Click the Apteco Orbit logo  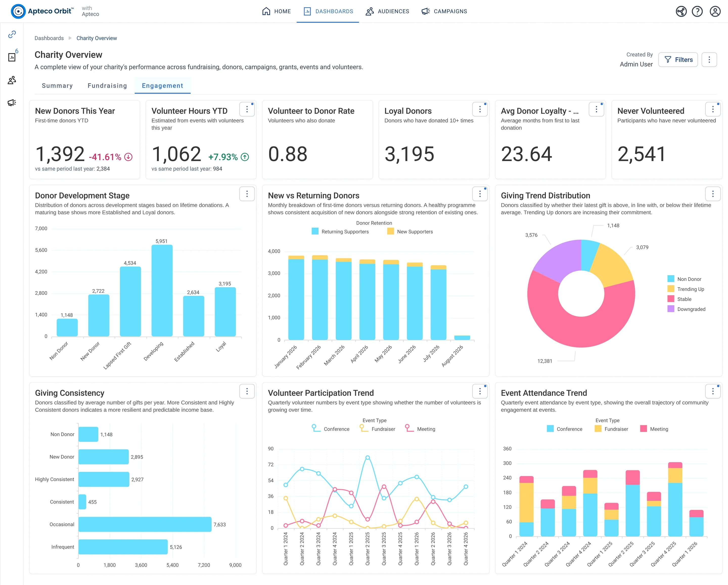click(42, 11)
